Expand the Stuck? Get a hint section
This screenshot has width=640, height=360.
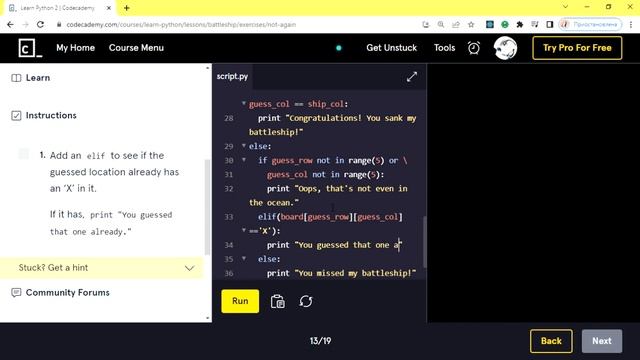tap(102, 268)
